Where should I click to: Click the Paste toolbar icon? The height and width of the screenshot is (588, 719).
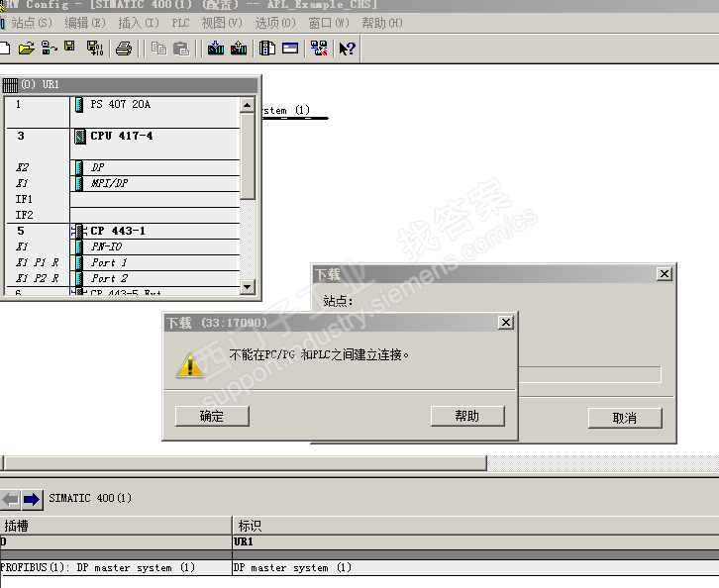[x=181, y=49]
